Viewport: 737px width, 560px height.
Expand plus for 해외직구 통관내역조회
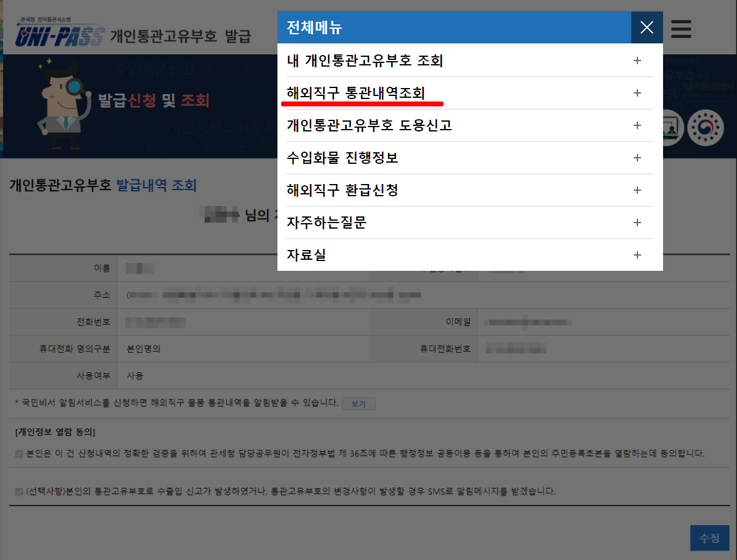click(637, 93)
